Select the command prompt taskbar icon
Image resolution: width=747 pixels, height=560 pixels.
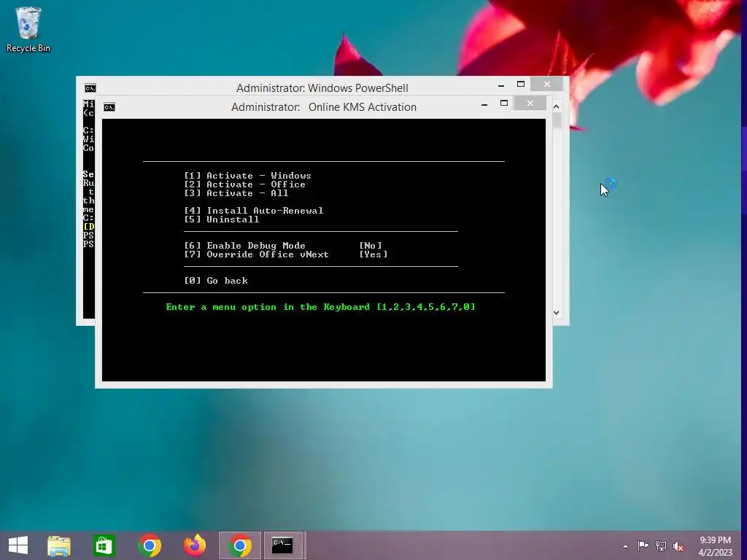tap(282, 545)
